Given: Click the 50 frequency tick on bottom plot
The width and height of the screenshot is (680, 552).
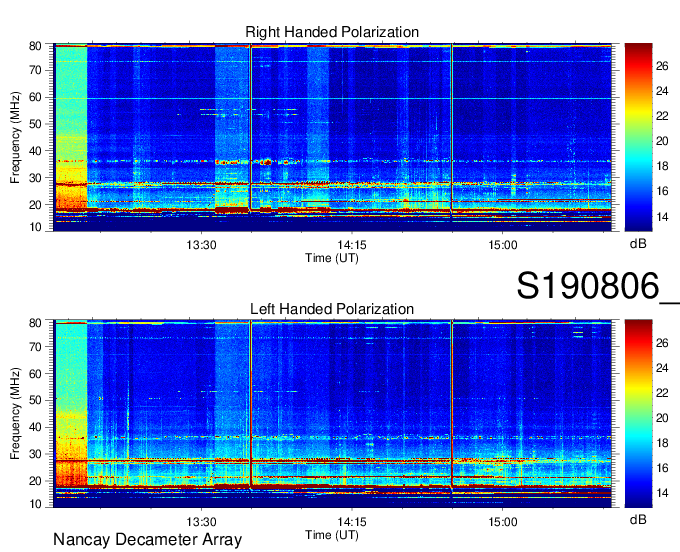Looking at the screenshot, I should pos(35,400).
